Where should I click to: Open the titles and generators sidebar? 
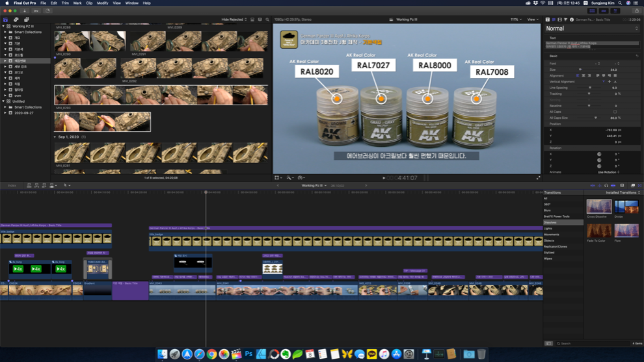click(26, 19)
